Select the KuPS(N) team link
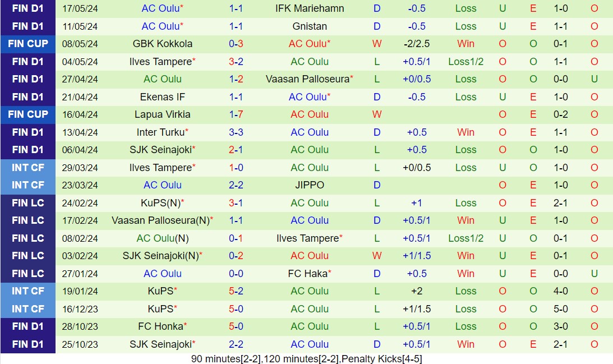Viewport: 613px width, 364px height. tap(160, 203)
